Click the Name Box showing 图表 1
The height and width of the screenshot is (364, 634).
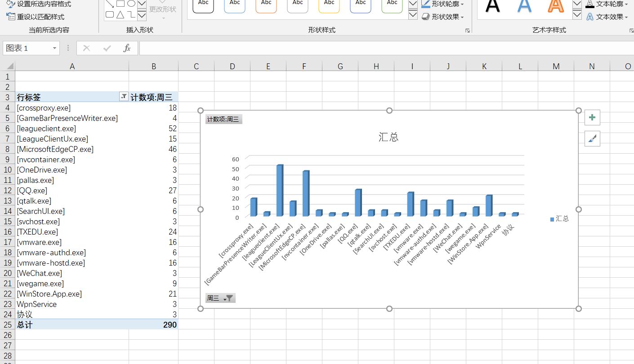tap(27, 48)
